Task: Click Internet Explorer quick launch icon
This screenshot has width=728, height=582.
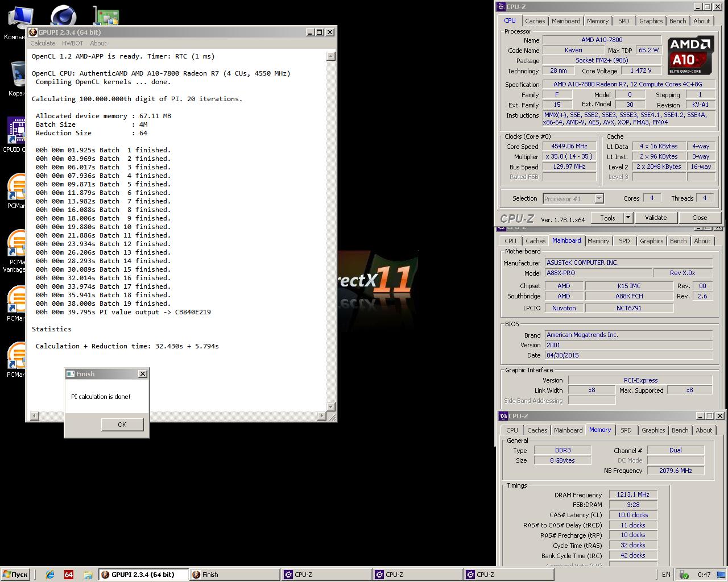Action: pos(50,575)
